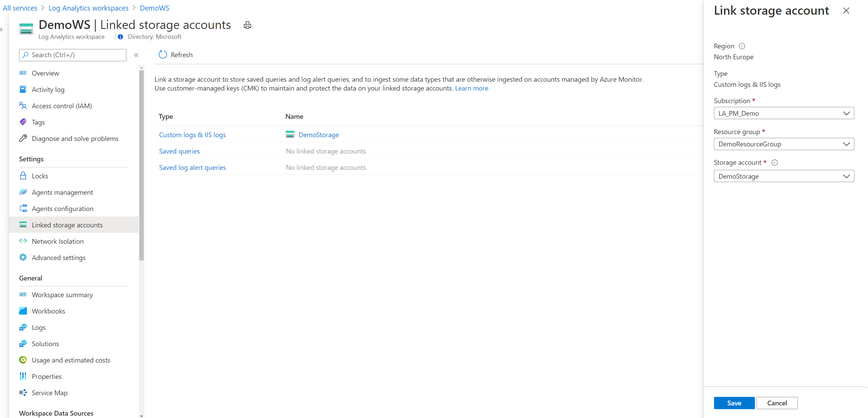
Task: Select Activity log in the sidebar
Action: [48, 89]
